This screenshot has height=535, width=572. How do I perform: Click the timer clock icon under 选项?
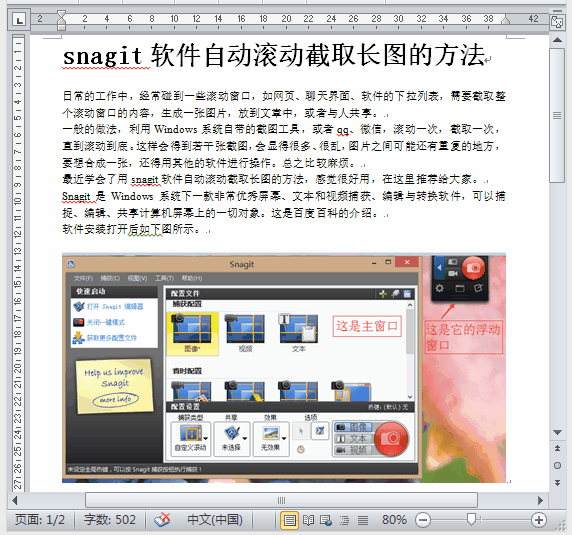coord(301,450)
